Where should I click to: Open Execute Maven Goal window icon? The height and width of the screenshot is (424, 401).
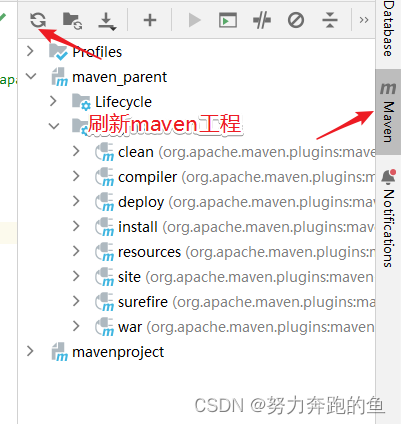(228, 20)
